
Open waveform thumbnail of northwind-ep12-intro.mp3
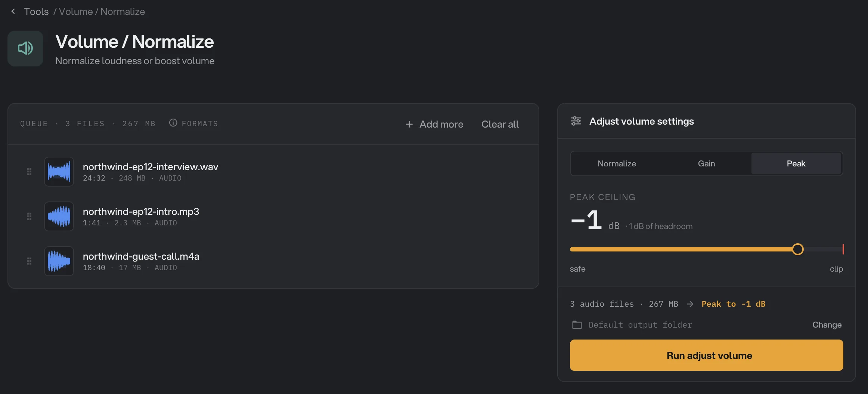59,216
